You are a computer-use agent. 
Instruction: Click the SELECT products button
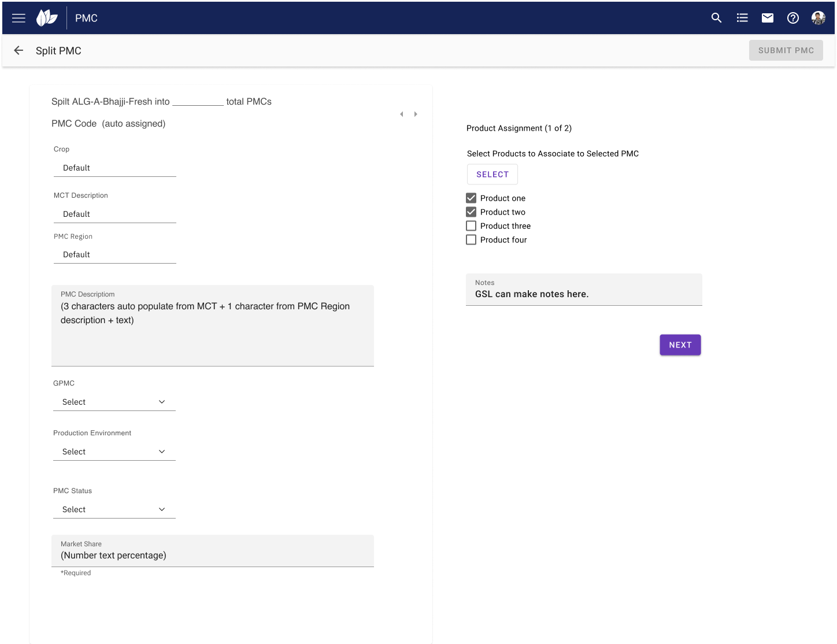point(492,175)
